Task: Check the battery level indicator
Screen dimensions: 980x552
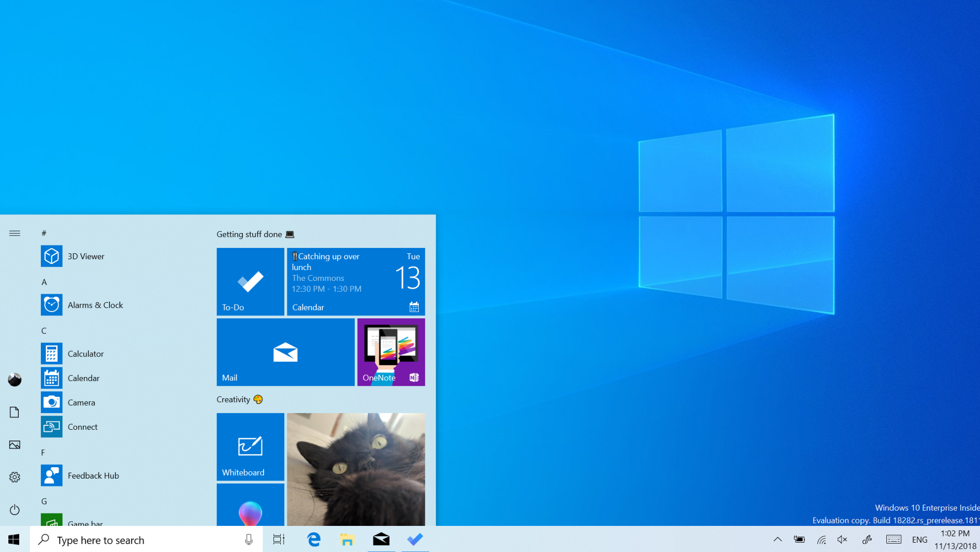Action: click(799, 539)
